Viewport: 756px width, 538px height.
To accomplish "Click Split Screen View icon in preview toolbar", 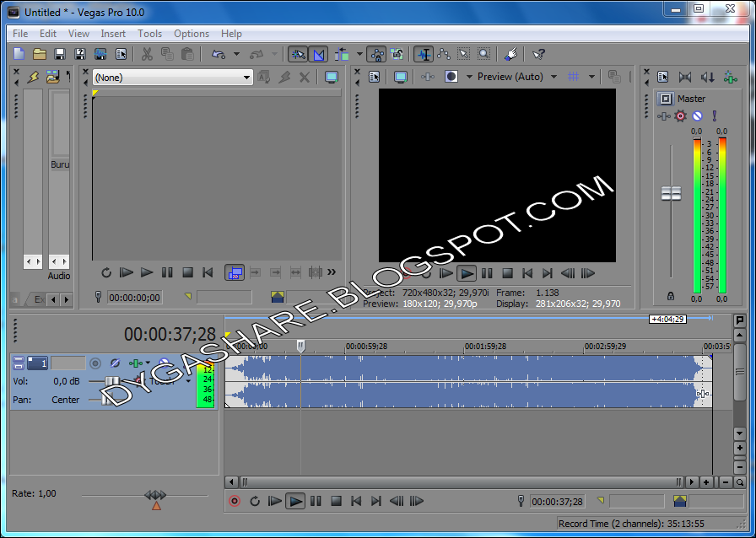I will (x=451, y=77).
